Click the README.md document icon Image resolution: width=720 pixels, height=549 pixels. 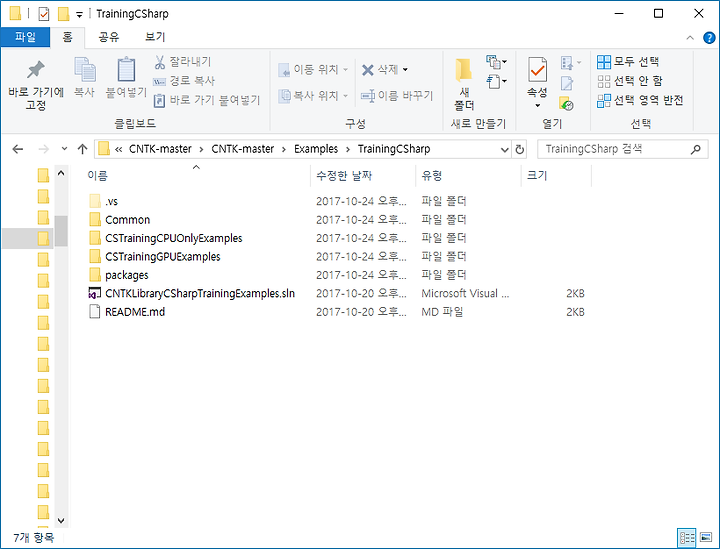(x=95, y=312)
